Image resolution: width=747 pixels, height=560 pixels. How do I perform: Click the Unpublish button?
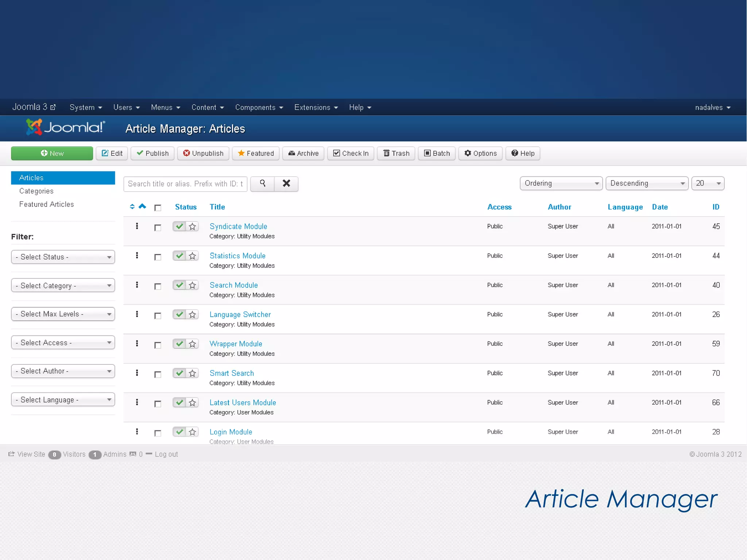[203, 153]
